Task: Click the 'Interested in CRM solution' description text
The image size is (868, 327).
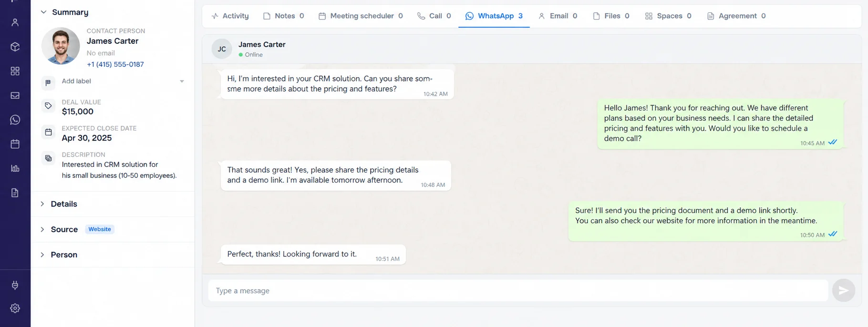Action: [x=119, y=170]
